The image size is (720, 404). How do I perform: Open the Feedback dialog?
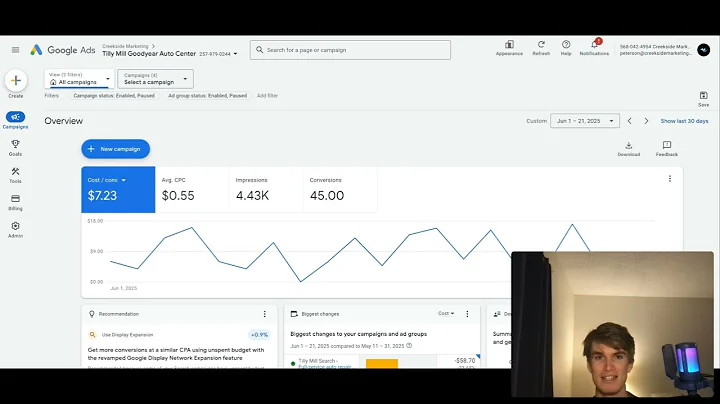667,149
